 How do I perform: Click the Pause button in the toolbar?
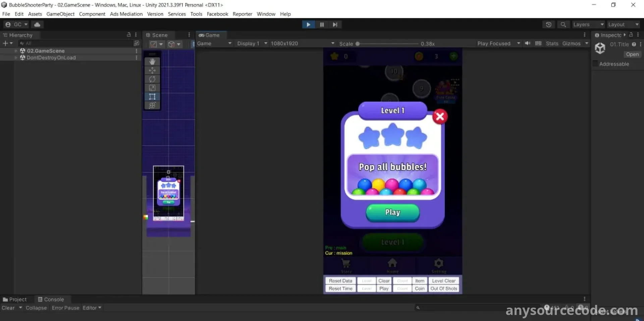click(x=322, y=24)
